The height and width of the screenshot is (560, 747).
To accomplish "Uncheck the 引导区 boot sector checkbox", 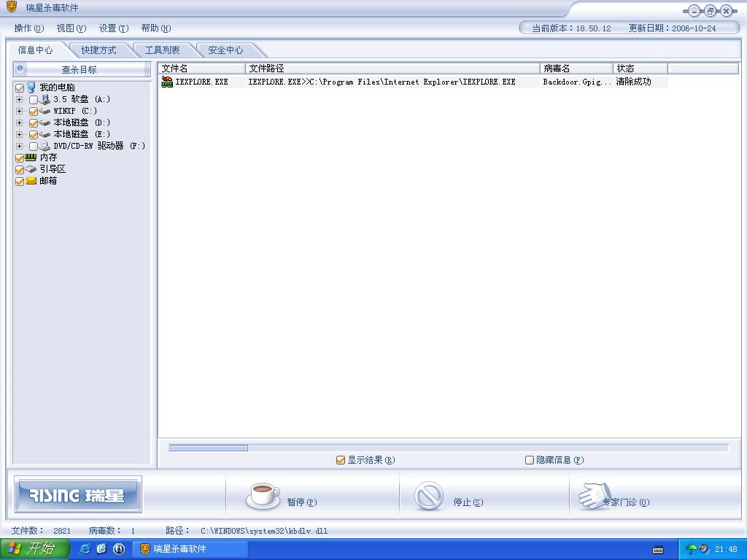I will (20, 169).
